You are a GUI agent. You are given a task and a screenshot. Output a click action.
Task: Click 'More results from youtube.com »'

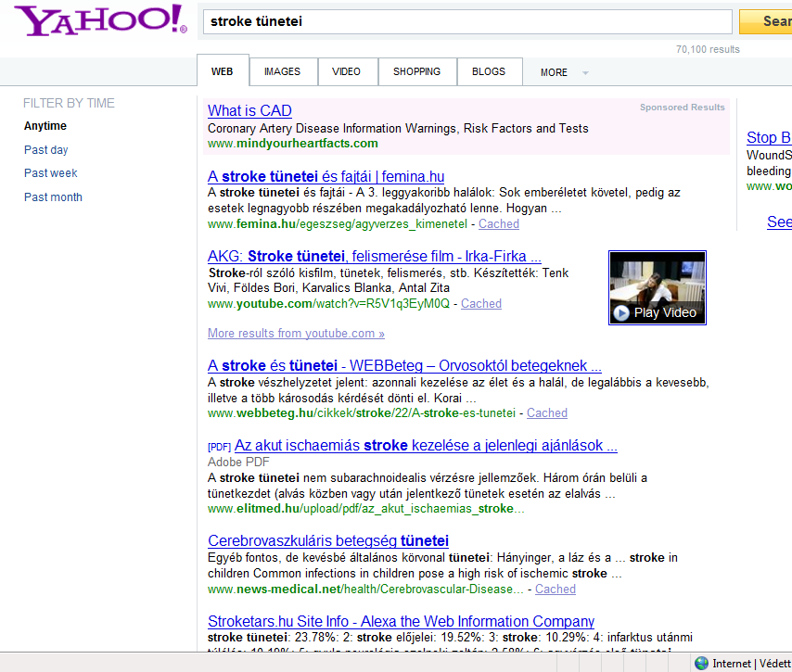coord(296,334)
